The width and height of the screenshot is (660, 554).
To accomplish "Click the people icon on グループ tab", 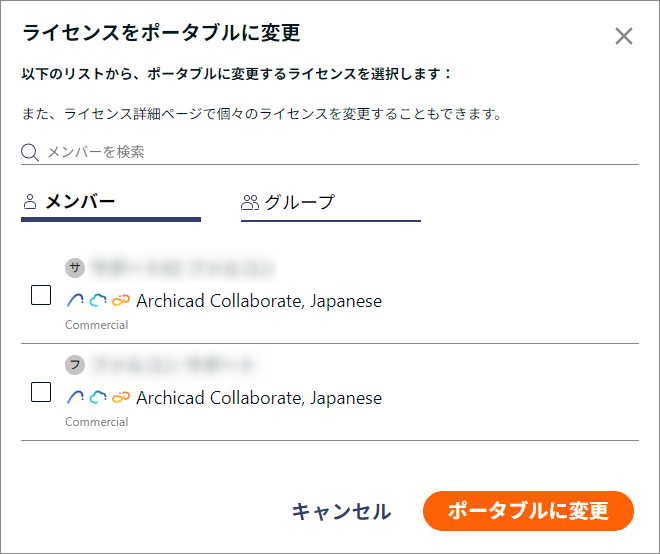I will [250, 202].
